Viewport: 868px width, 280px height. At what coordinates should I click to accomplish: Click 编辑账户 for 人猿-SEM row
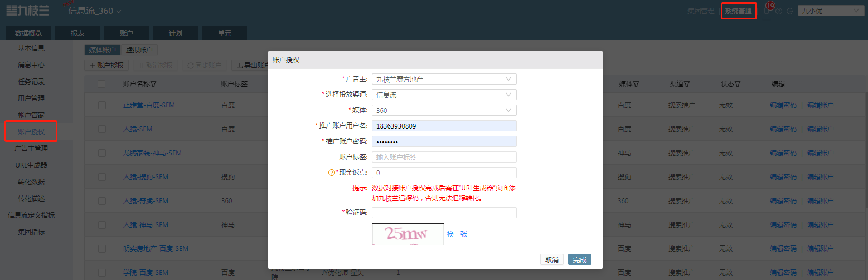(x=820, y=129)
